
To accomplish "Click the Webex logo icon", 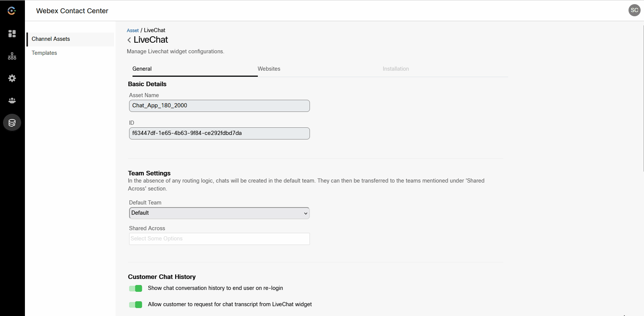I will (x=12, y=11).
